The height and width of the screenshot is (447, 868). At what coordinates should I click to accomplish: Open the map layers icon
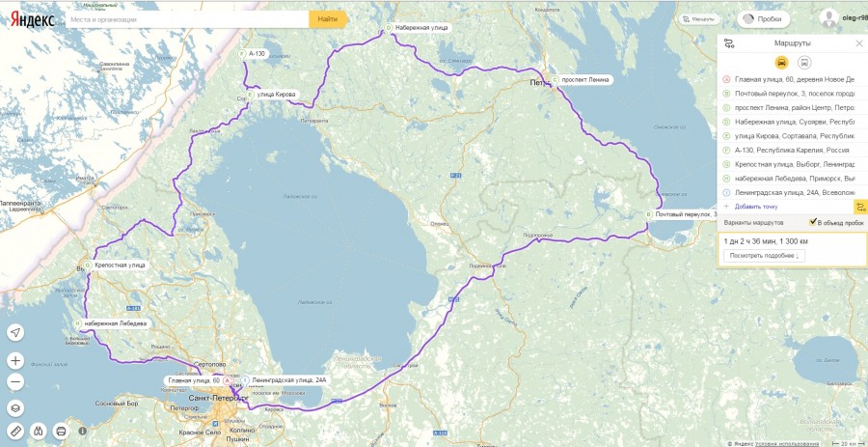pyautogui.click(x=15, y=408)
